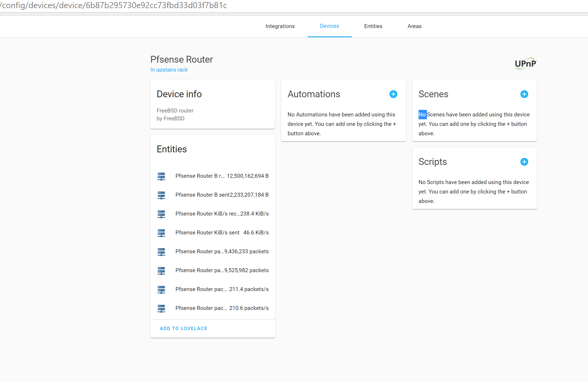Switch to the Integrations tab

(x=280, y=26)
